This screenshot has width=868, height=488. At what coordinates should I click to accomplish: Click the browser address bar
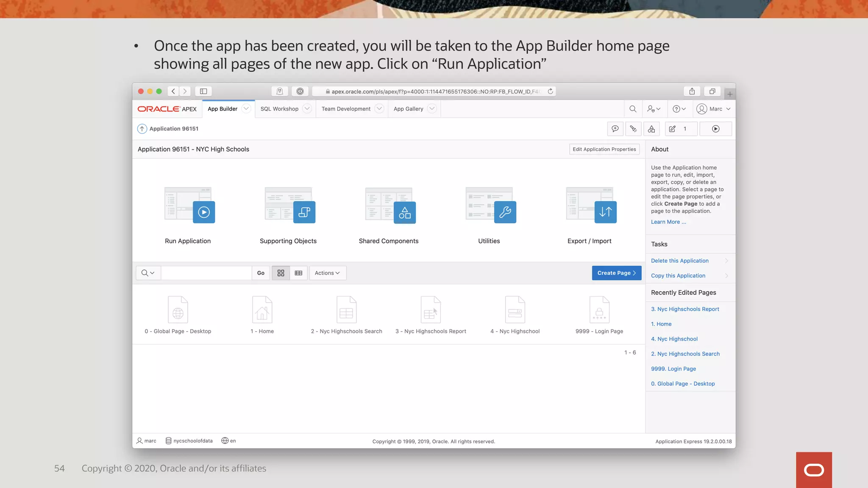coord(434,91)
